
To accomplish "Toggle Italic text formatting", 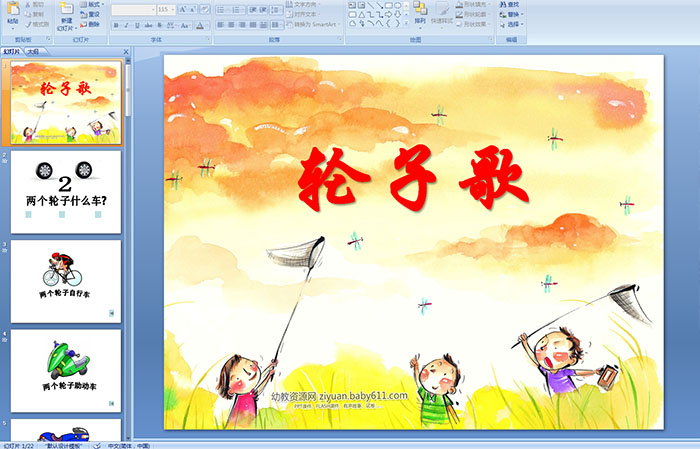I will (x=126, y=24).
